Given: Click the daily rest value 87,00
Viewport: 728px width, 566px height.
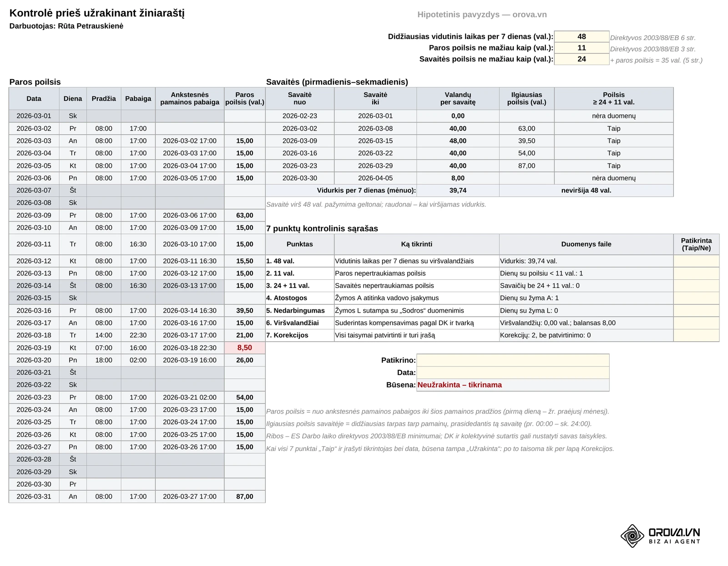Looking at the screenshot, I should 245,496.
